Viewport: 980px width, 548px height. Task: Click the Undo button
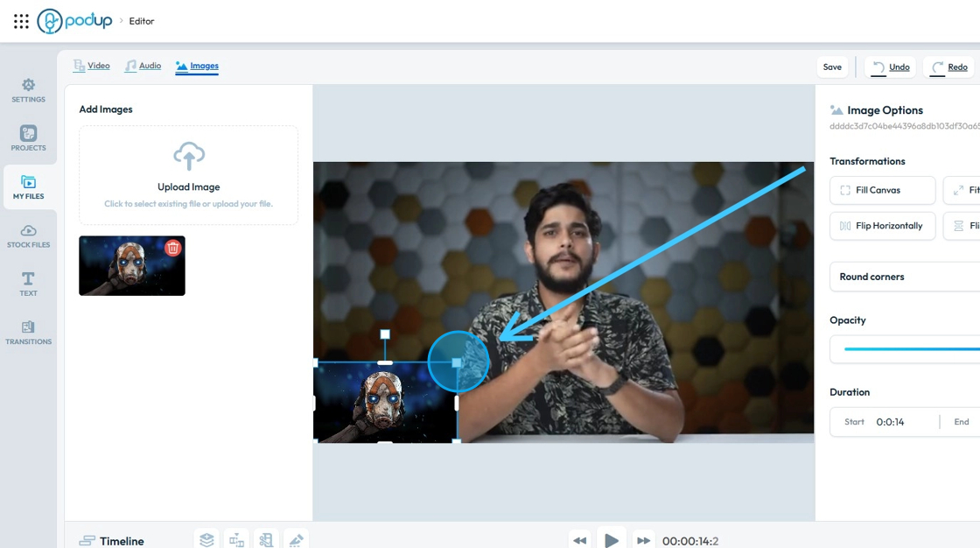click(x=891, y=67)
